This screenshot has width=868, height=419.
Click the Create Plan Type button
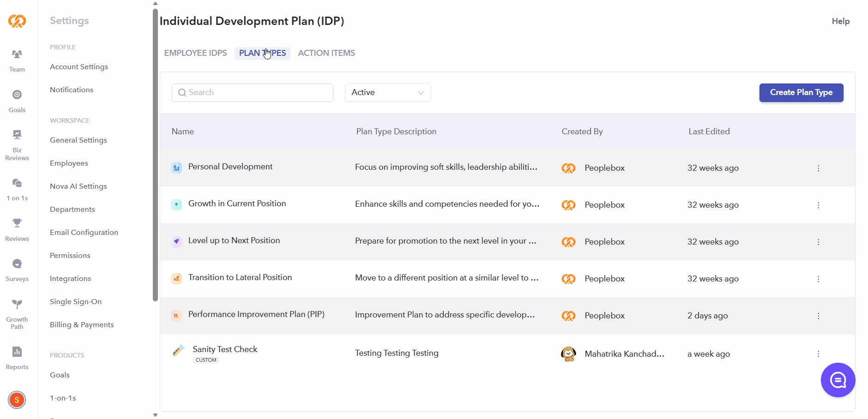tap(802, 93)
